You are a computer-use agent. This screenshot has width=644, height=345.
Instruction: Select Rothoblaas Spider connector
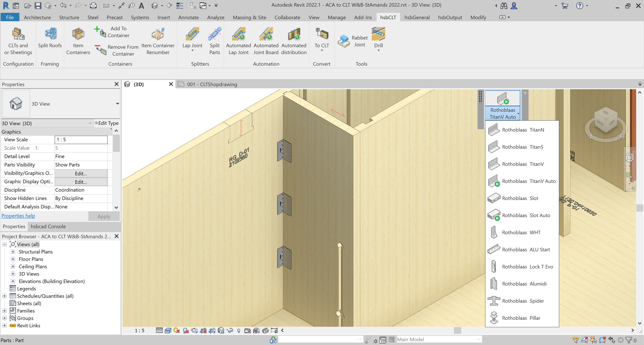pyautogui.click(x=523, y=301)
